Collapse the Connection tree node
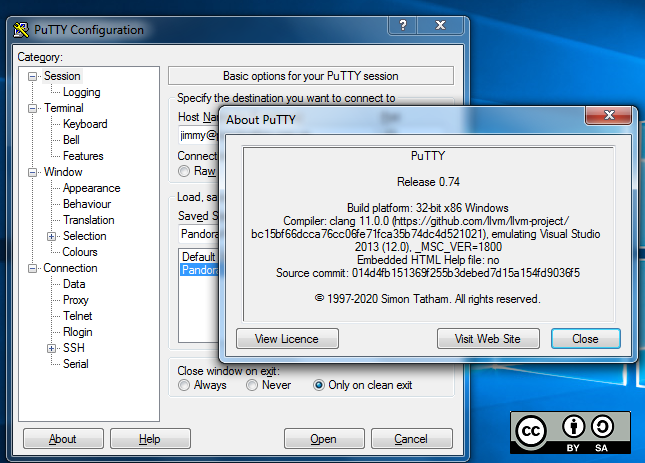This screenshot has height=463, width=645. pos(32,269)
